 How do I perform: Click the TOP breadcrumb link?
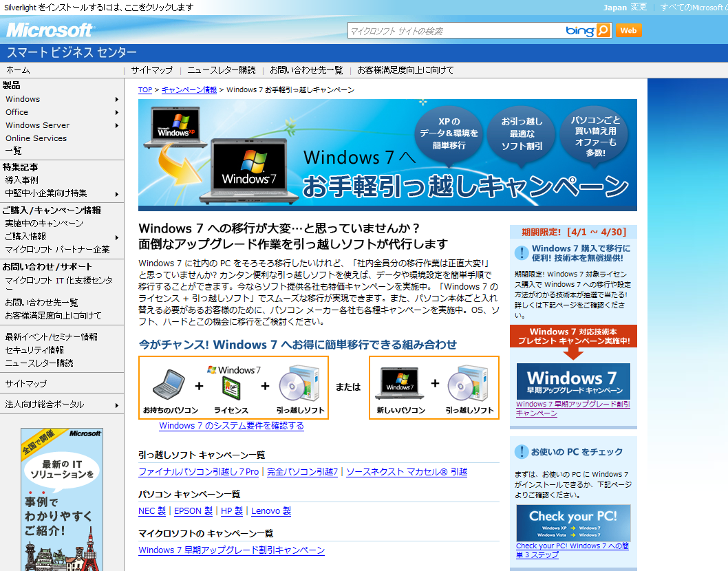145,89
